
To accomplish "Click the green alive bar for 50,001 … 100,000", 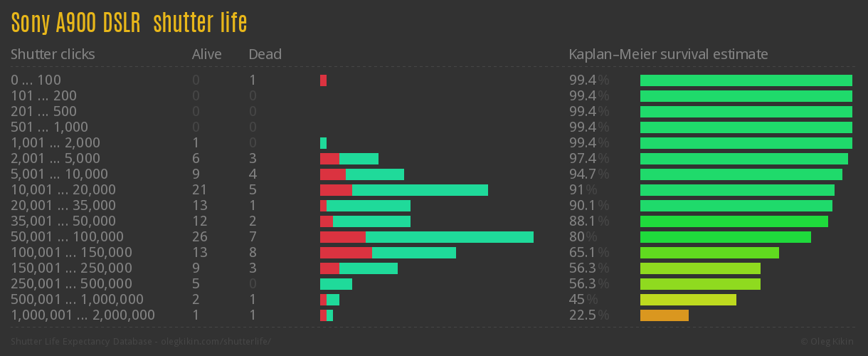I will pyautogui.click(x=449, y=237).
